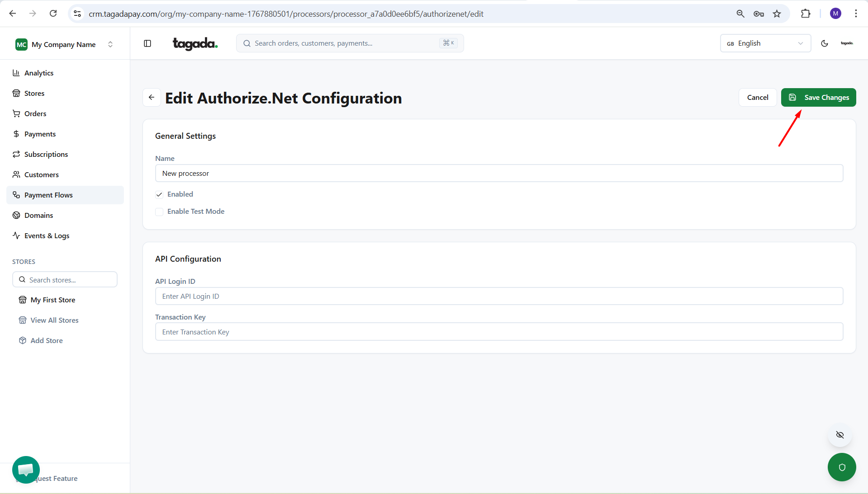The image size is (868, 494).
Task: Check the Enable Test Mode checkbox
Action: click(x=159, y=212)
